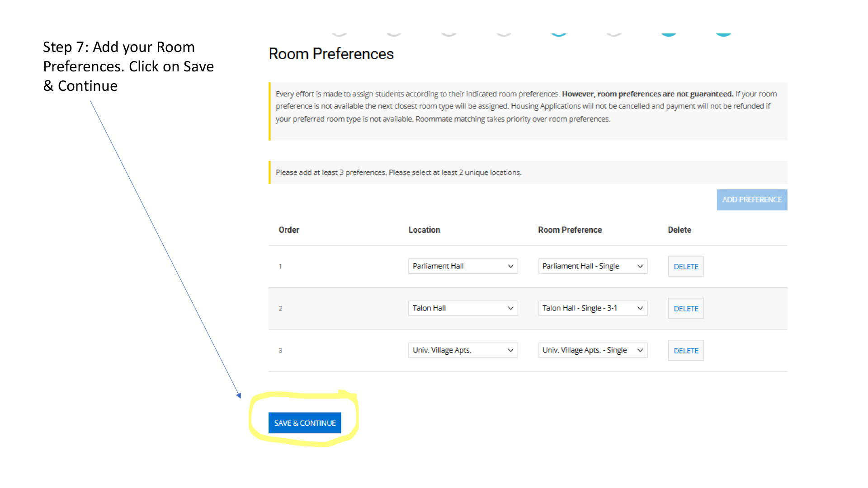868x488 pixels.
Task: Click the Save & Continue button
Action: pos(304,423)
